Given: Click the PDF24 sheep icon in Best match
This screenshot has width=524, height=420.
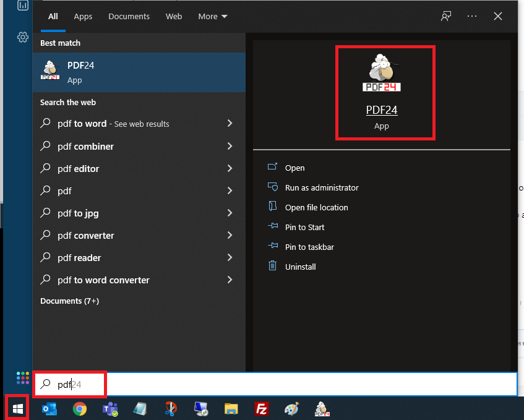Looking at the screenshot, I should coord(50,70).
